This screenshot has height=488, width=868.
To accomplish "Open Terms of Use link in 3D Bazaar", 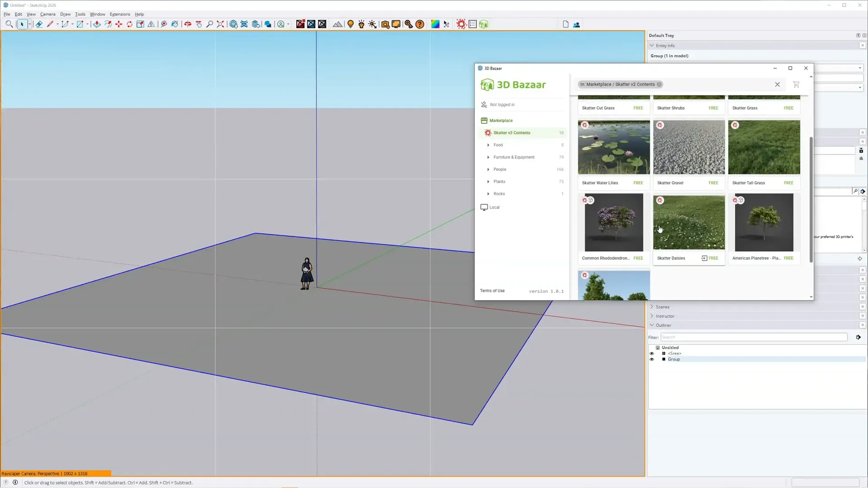I will (492, 291).
